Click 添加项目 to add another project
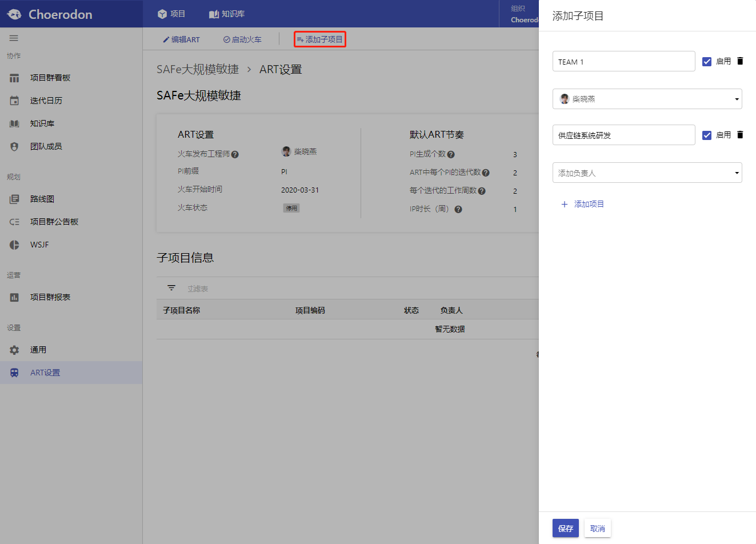The height and width of the screenshot is (544, 756). (582, 204)
